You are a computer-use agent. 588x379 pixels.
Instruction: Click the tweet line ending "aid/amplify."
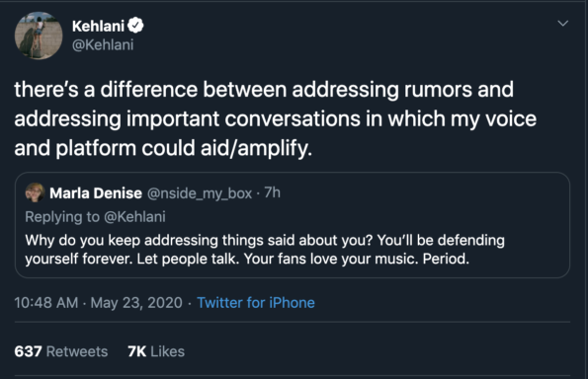click(163, 148)
